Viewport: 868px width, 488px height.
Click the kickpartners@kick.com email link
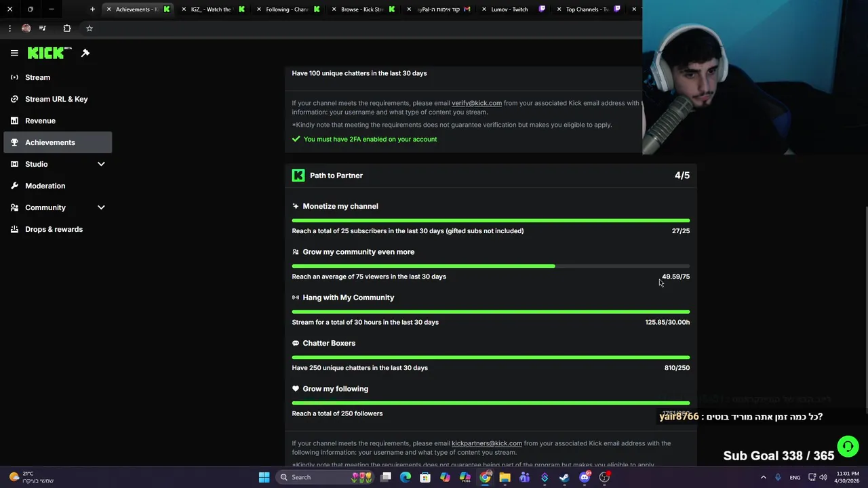[x=487, y=443]
